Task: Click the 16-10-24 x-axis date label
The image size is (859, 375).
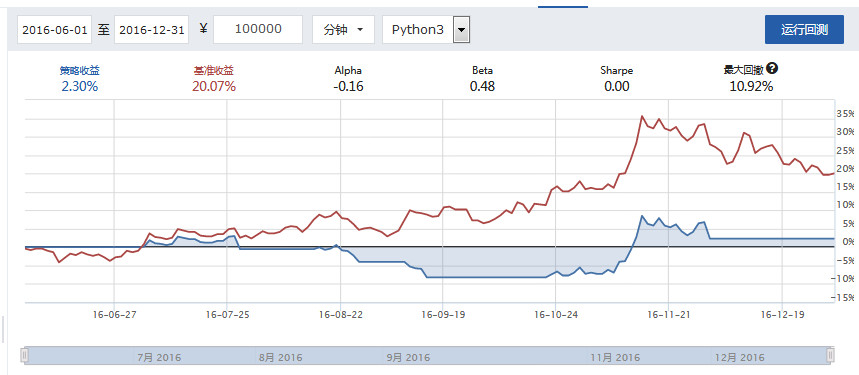Action: tap(556, 315)
